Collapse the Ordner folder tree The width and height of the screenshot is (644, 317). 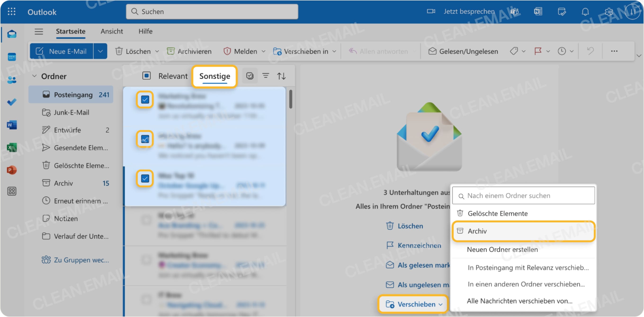point(35,76)
